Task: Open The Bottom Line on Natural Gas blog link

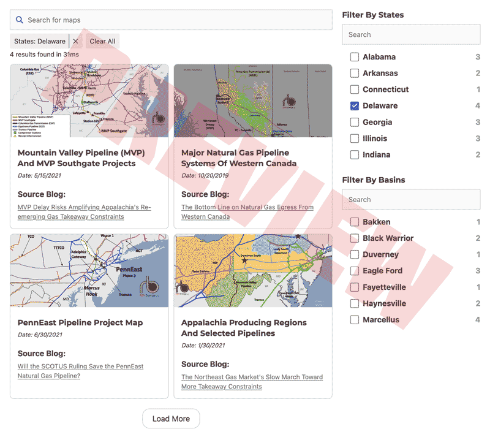Action: click(247, 212)
